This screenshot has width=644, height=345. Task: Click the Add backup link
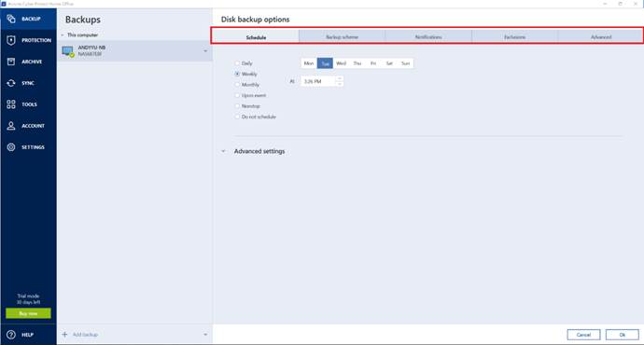(86, 335)
